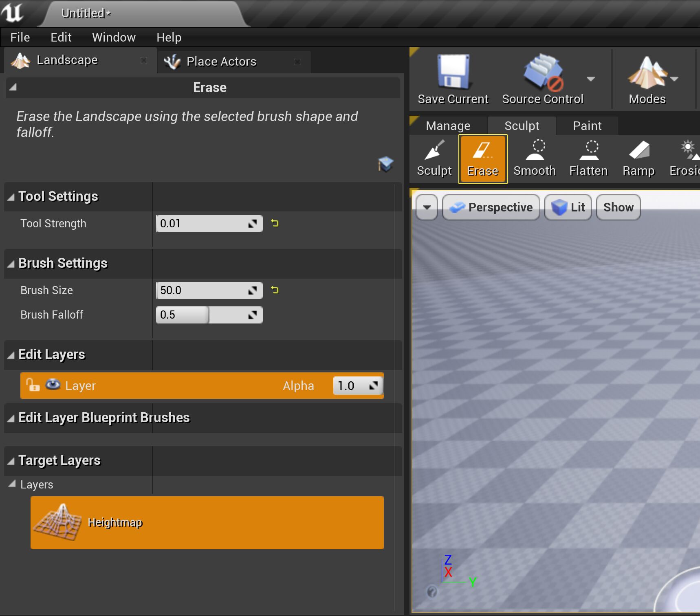Toggle the Lit view mode button

tap(568, 207)
